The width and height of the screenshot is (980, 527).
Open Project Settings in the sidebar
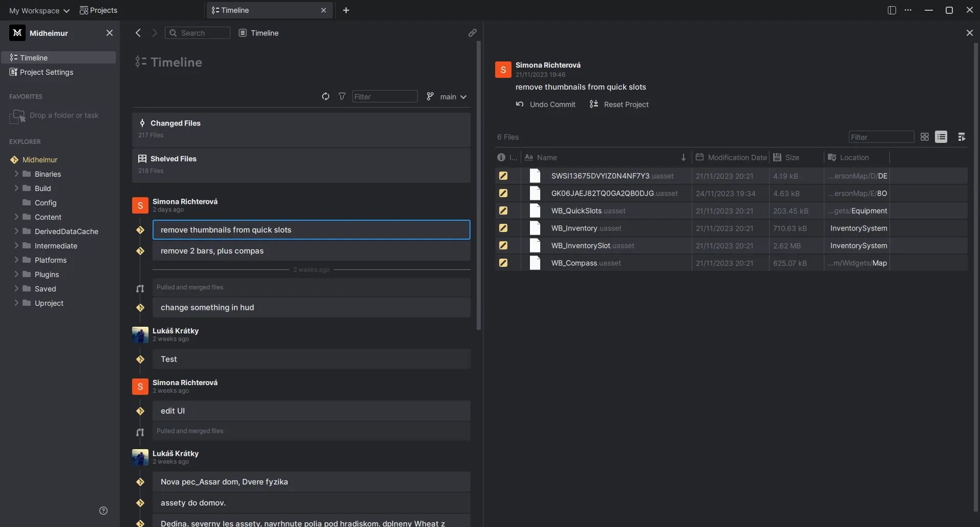(46, 72)
